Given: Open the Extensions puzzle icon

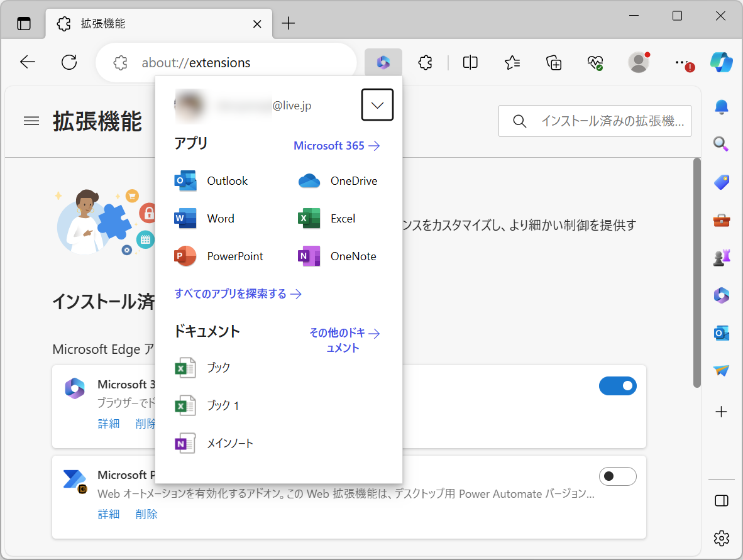Looking at the screenshot, I should point(425,62).
